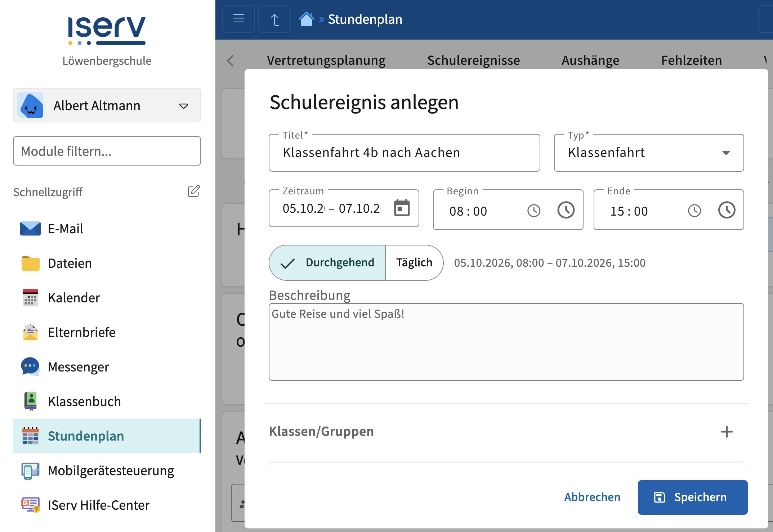Switch to the Täglich option
773x532 pixels.
pos(414,263)
